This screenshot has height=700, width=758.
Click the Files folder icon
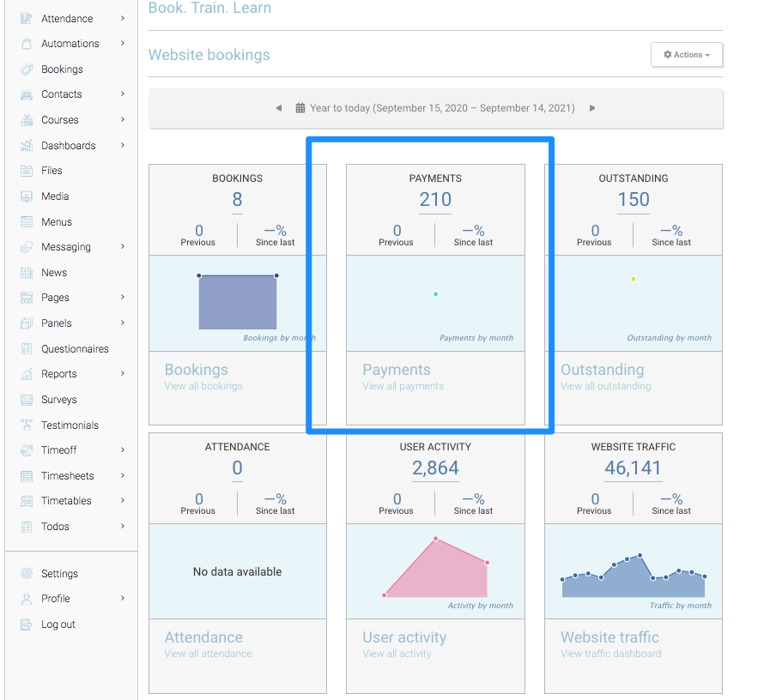(27, 171)
